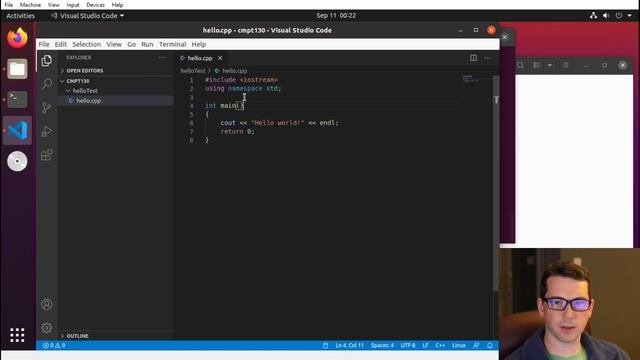The width and height of the screenshot is (640, 360).
Task: Click line number 6 in the gutter
Action: tap(191, 123)
